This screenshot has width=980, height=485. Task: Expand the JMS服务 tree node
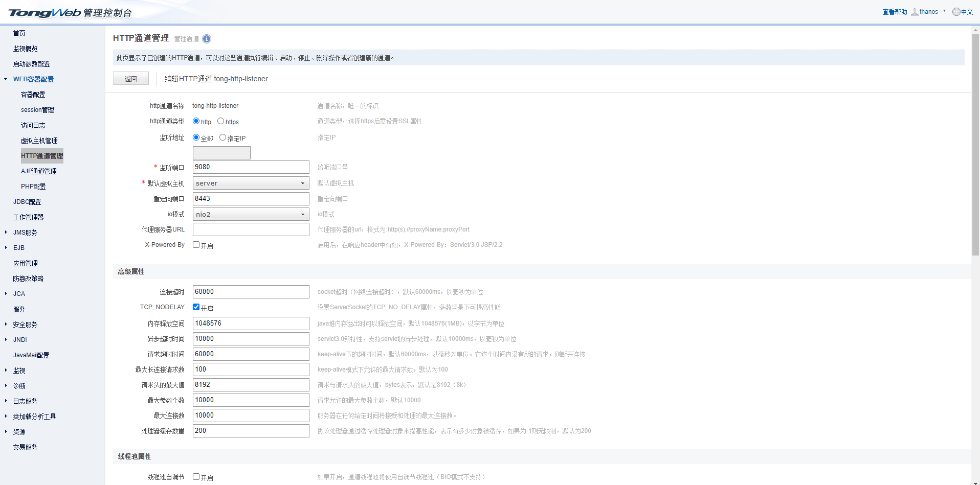click(6, 233)
